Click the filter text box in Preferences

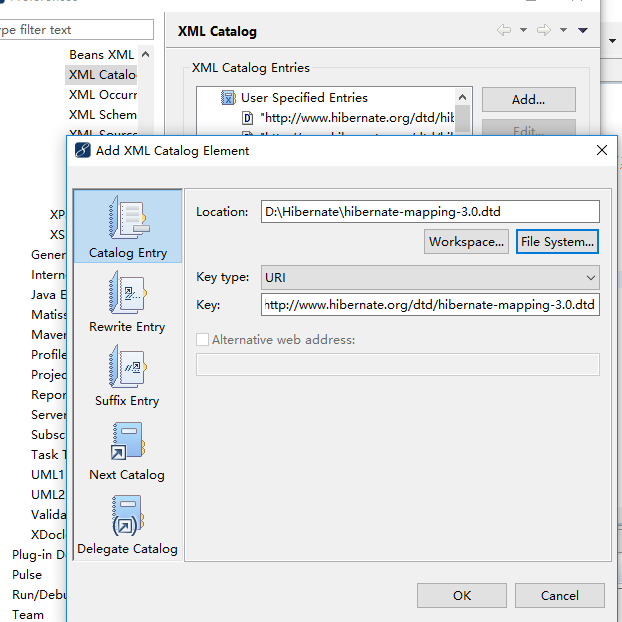[75, 30]
